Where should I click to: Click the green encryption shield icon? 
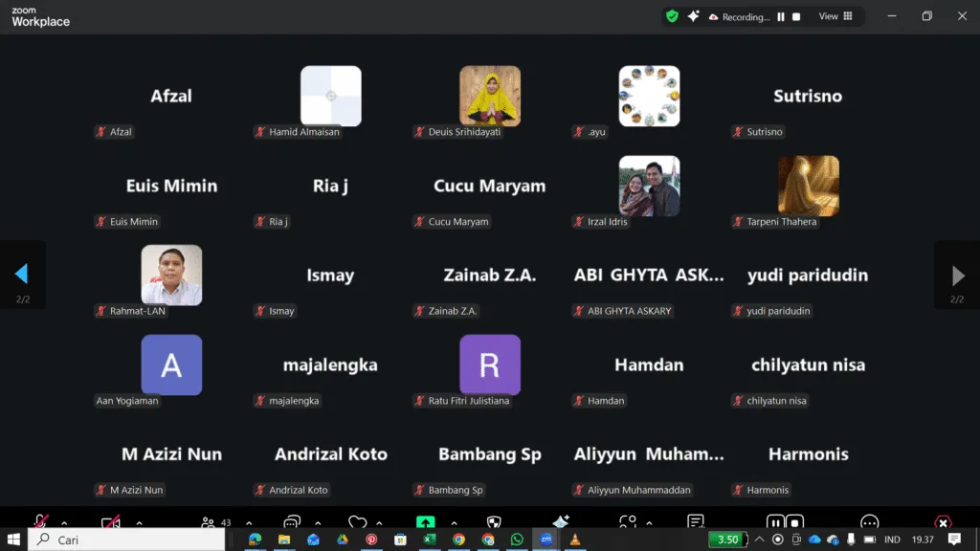[672, 16]
